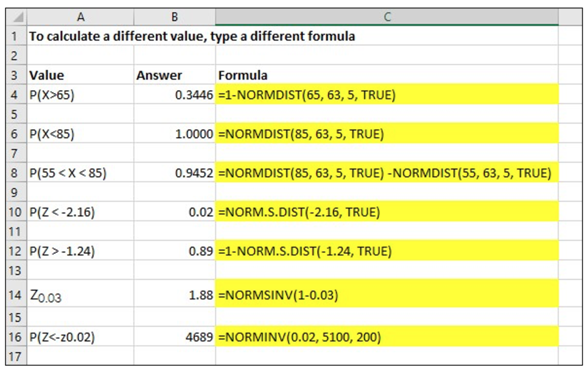
Task: Click the answer cell showing 1.0000
Action: click(175, 134)
